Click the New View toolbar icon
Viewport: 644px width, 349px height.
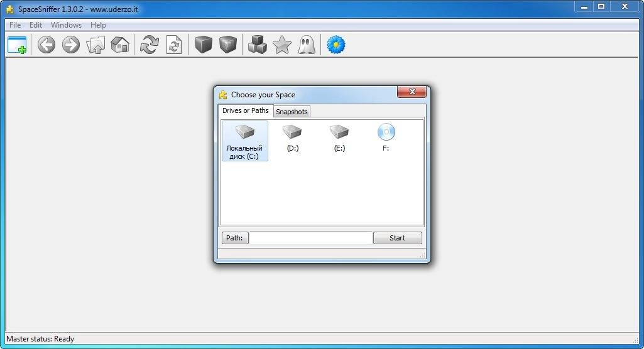coord(17,45)
